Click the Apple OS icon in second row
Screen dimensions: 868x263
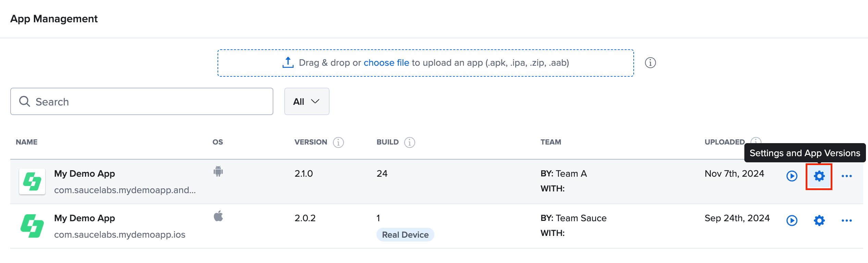[x=218, y=216]
